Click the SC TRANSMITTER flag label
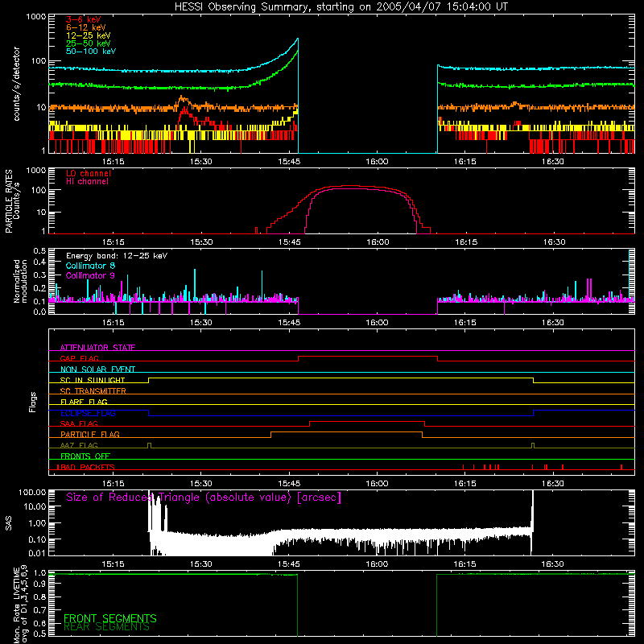 93,390
